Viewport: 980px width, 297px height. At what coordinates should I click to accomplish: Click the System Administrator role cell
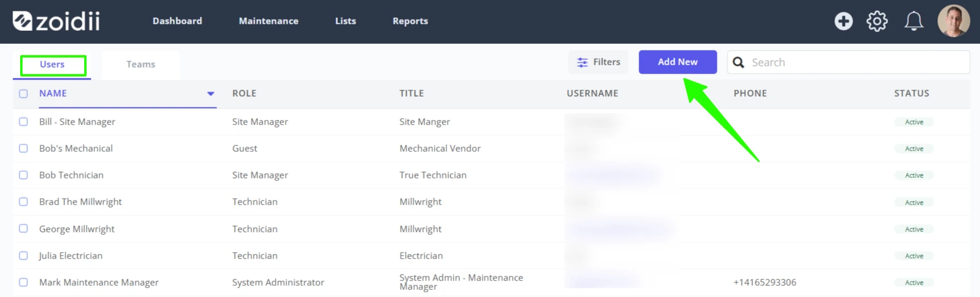tap(278, 282)
